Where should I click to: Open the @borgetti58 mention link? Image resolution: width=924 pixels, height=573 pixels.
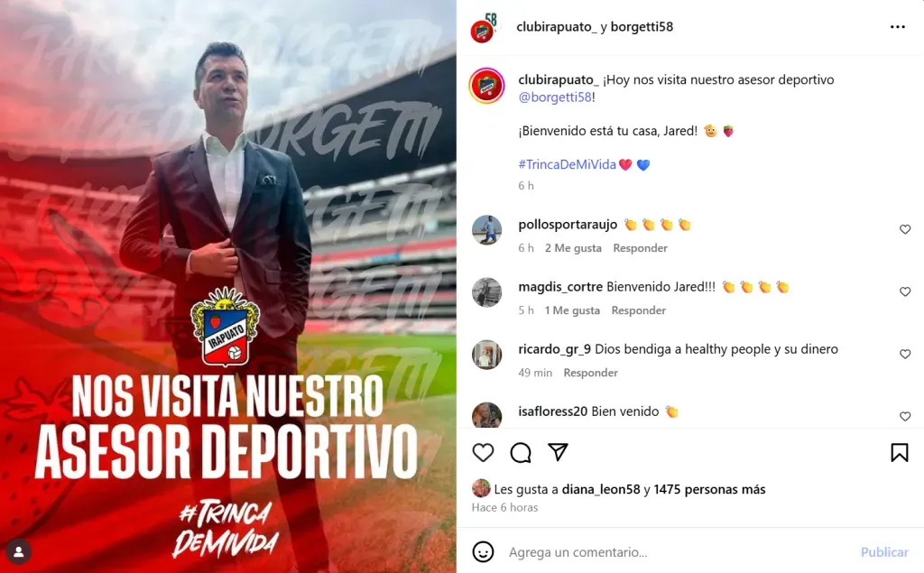click(x=555, y=97)
